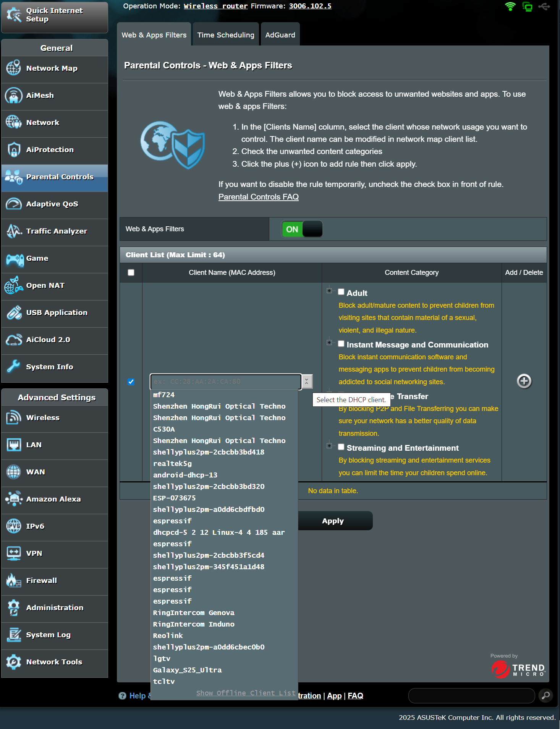Image resolution: width=560 pixels, height=729 pixels.
Task: Click the plus icon to add rule
Action: [x=524, y=381]
